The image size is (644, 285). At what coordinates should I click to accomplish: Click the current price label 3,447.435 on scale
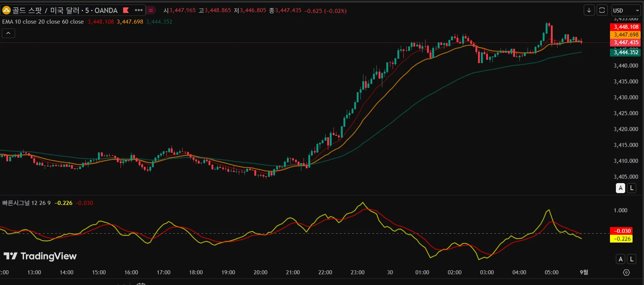point(625,42)
